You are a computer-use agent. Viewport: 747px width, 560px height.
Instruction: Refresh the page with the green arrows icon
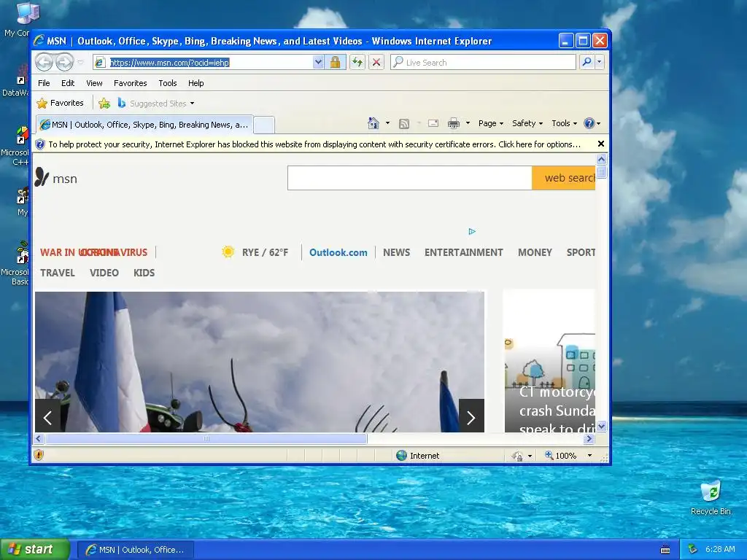(x=357, y=63)
